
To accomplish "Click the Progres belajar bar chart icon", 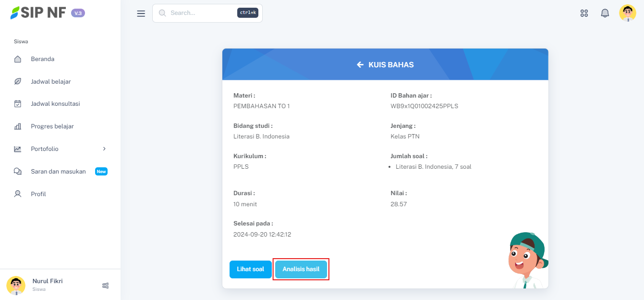I will click(18, 126).
